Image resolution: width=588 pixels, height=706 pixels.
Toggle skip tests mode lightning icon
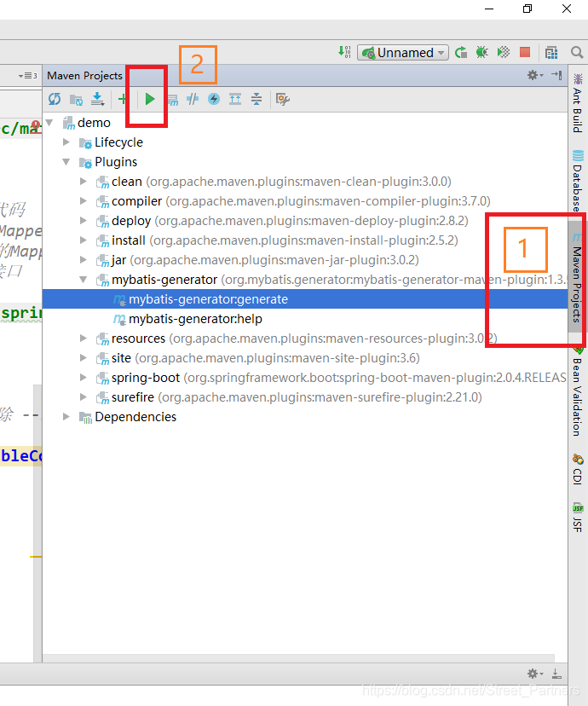[x=214, y=99]
